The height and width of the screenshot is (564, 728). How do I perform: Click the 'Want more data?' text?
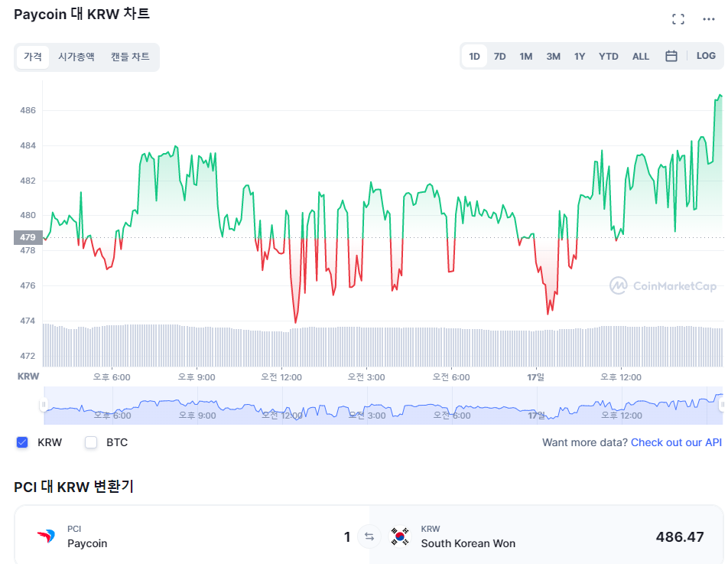pos(585,442)
